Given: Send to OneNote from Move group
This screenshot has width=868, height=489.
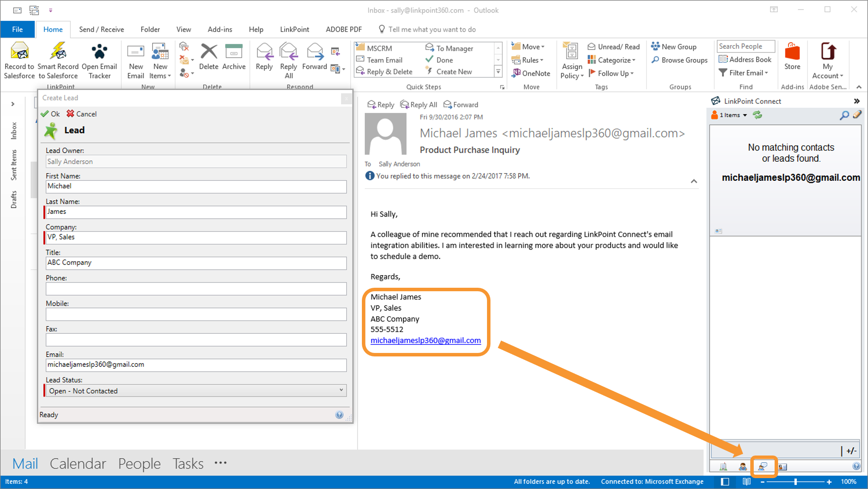Looking at the screenshot, I should (531, 73).
